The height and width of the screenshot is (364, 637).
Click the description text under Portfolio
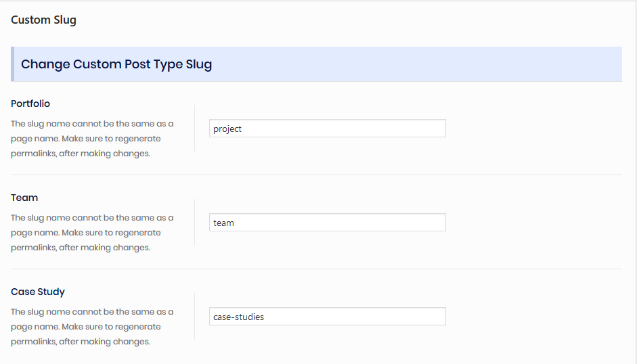point(92,139)
